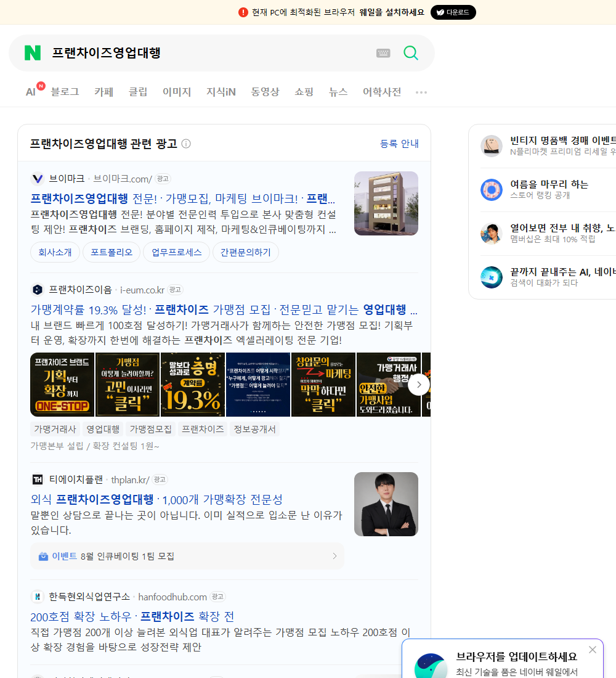Click the 웨일을 설치하세요 banner text
Viewport: 616px width, 678px height.
(x=392, y=12)
